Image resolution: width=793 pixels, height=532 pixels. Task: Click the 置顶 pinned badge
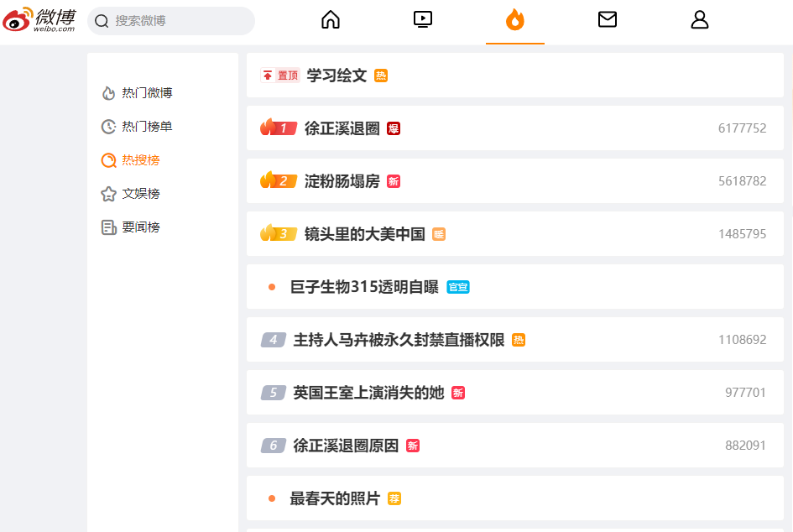point(280,76)
